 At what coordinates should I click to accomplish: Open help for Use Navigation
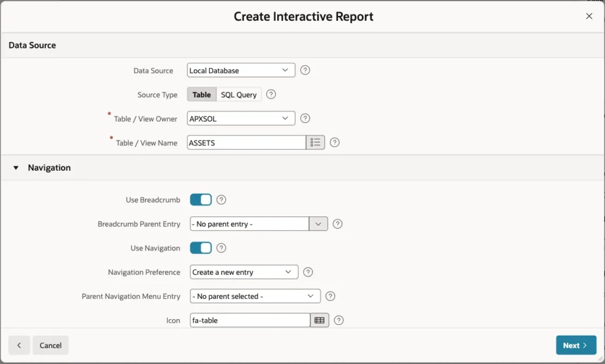point(221,248)
